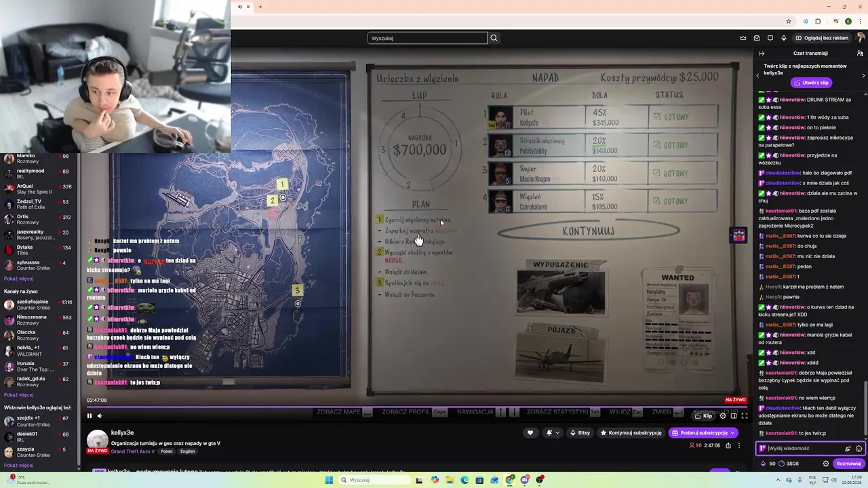Screen dimensions: 868x488
Task: Open Bits purchase icon in top bar
Action: pos(784,38)
